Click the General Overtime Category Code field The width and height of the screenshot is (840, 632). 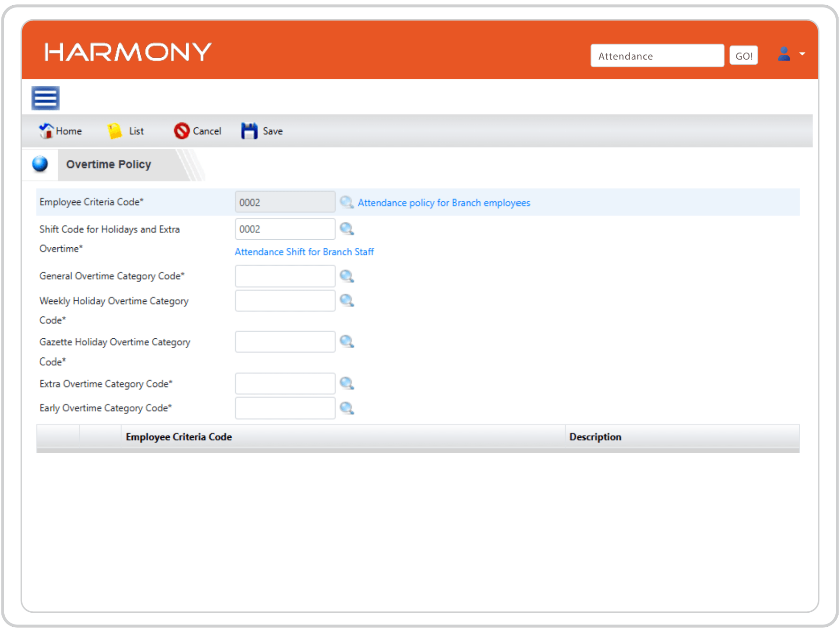tap(285, 276)
